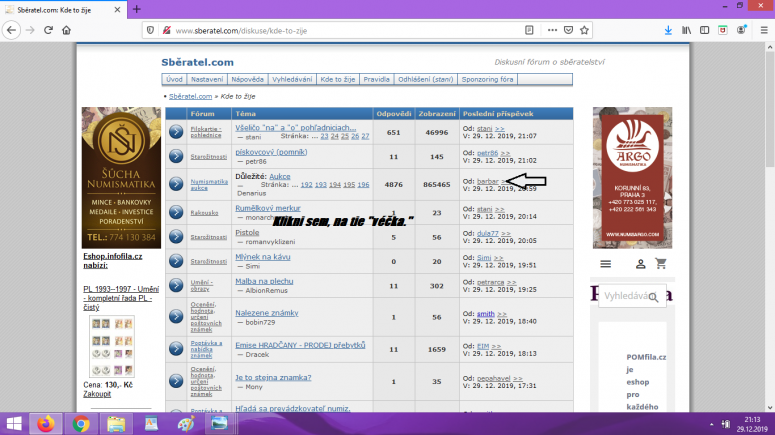
Task: Open topic pískovcový (pomník)
Action: point(271,152)
